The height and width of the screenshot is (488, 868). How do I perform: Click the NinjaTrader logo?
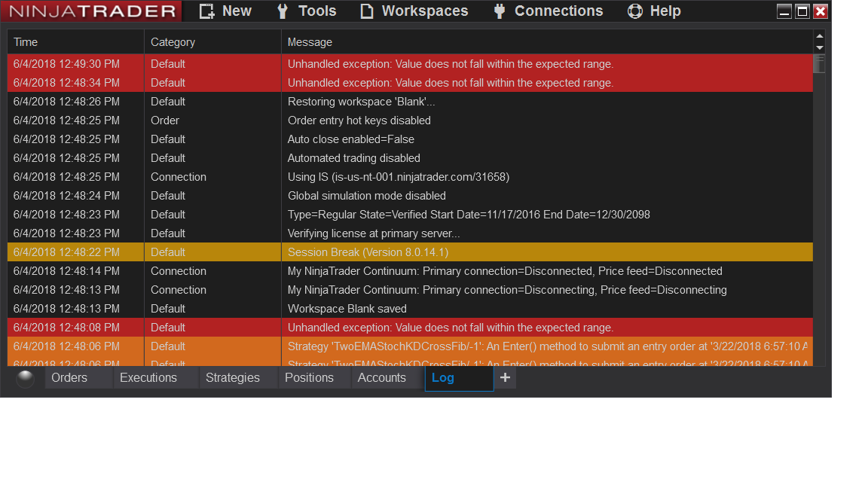(92, 11)
